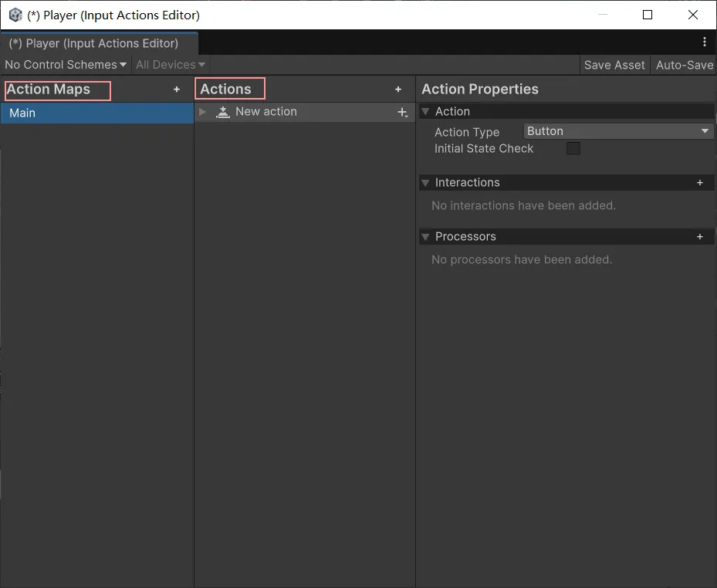The width and height of the screenshot is (717, 588).
Task: Select the New action item
Action: 266,112
